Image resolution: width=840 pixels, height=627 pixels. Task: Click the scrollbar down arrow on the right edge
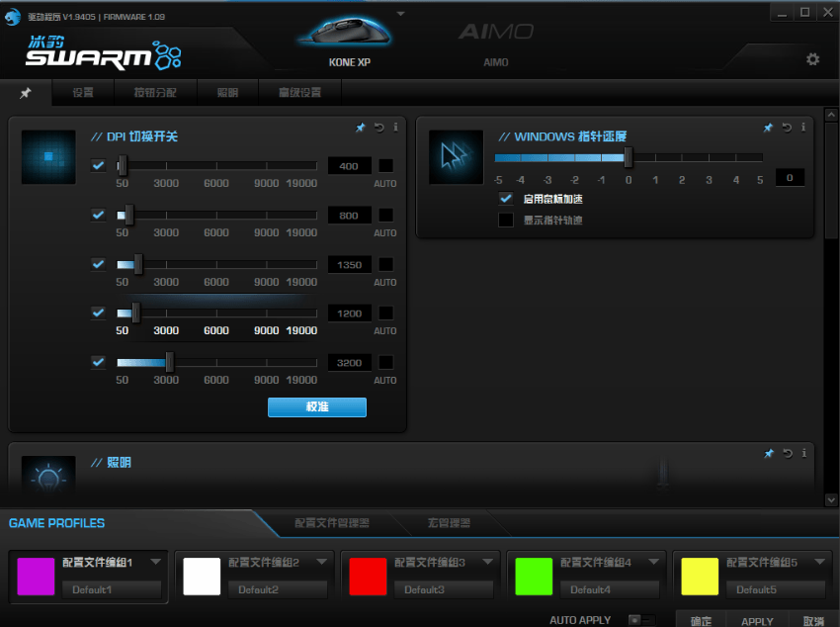coord(831,500)
